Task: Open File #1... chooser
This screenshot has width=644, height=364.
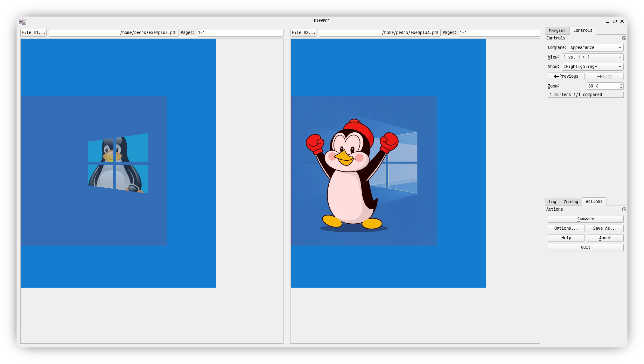Action: [33, 33]
